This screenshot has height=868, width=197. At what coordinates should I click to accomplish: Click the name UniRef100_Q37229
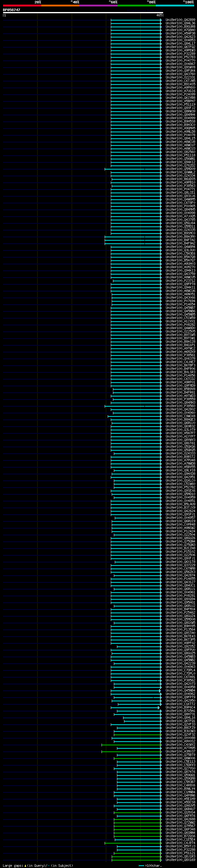[180, 565]
